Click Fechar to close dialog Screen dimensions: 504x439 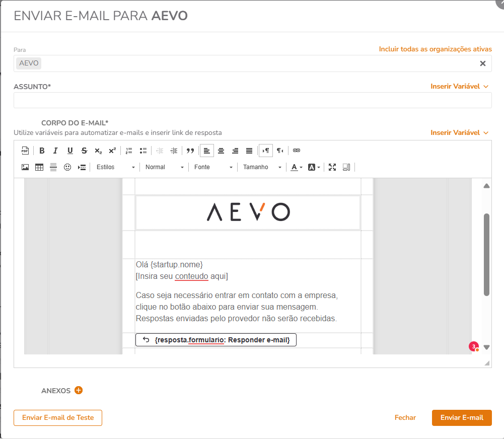(x=405, y=417)
